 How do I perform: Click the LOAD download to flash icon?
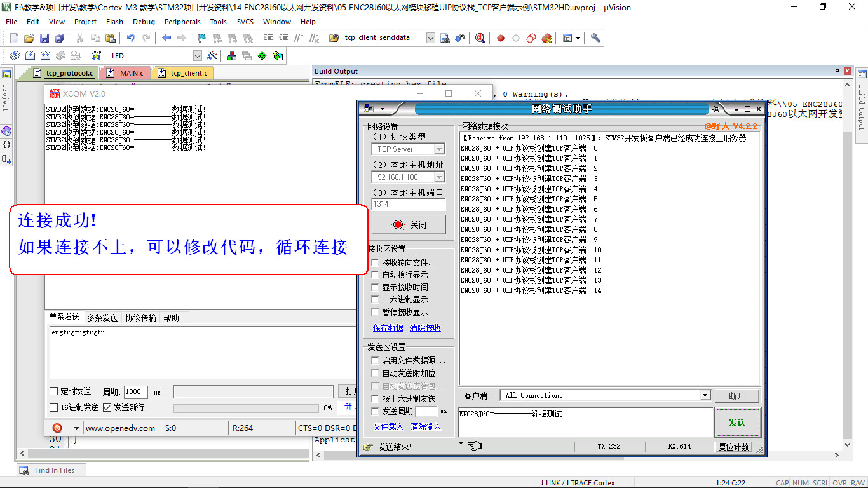[x=96, y=56]
